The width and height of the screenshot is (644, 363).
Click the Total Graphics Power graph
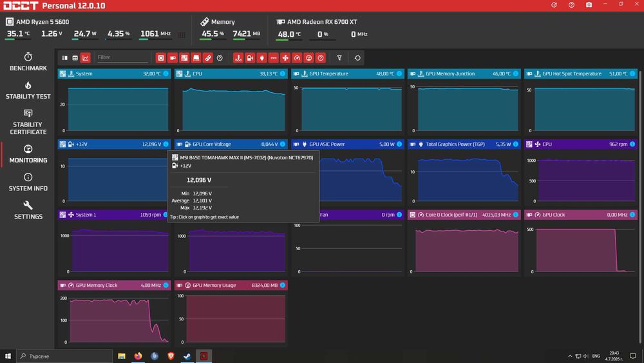[x=464, y=177]
